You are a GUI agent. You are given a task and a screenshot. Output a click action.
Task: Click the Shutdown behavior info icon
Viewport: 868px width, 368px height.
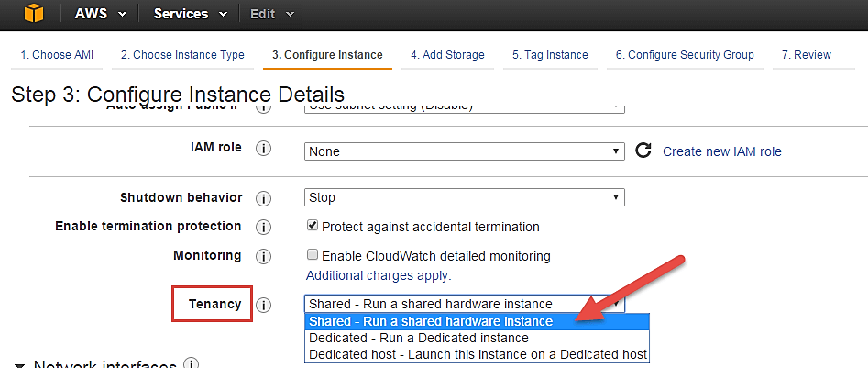263,198
